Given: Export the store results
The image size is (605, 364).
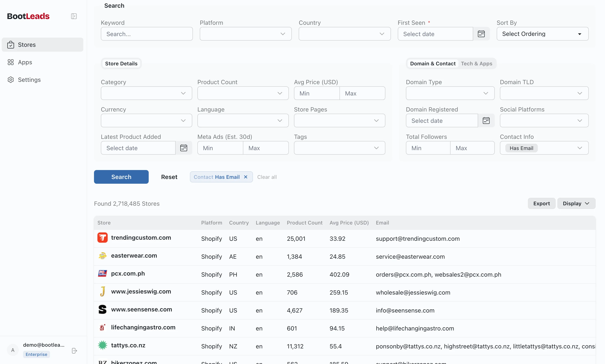Looking at the screenshot, I should [541, 203].
